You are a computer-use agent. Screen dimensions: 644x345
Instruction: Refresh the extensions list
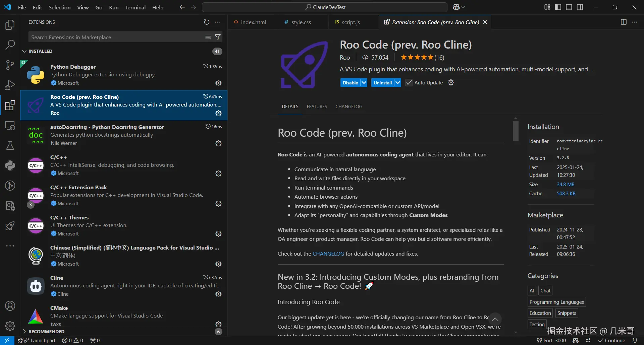207,22
